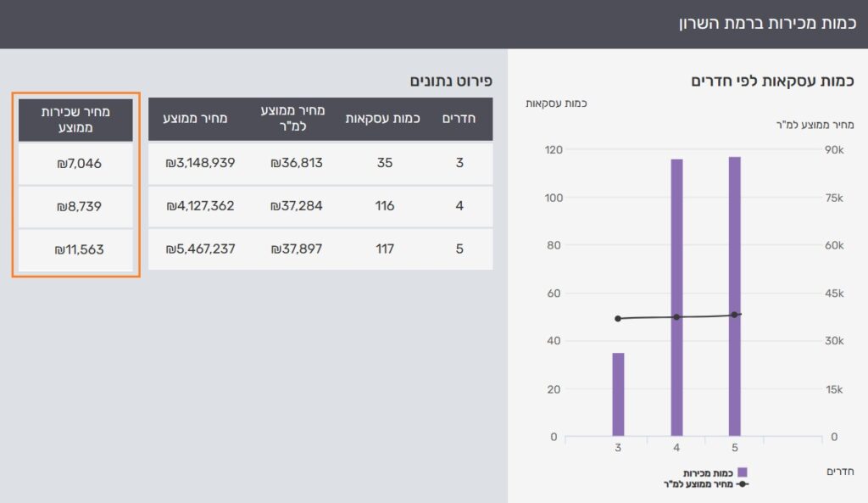Viewport: 868px width, 503px height.
Task: Click the purple כמות מכירות legend swatch
Action: tap(742, 472)
